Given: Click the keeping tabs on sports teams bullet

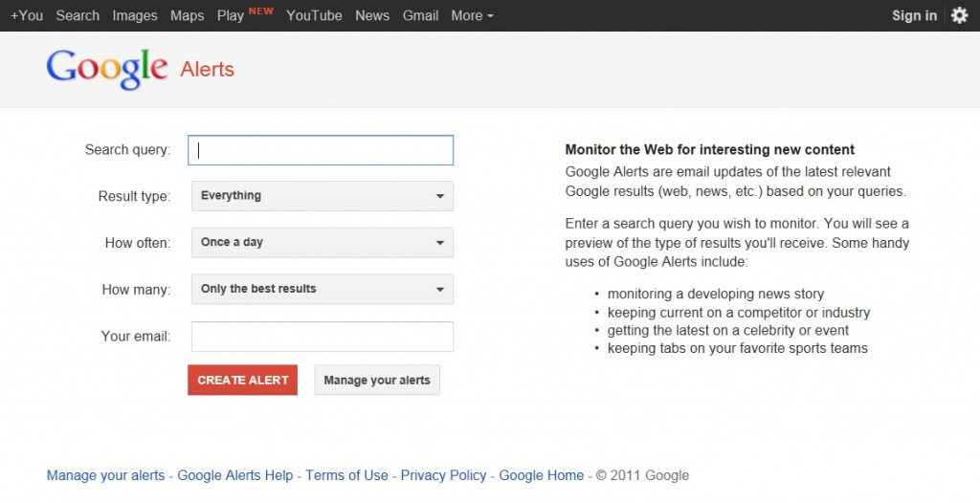Looking at the screenshot, I should [x=738, y=348].
